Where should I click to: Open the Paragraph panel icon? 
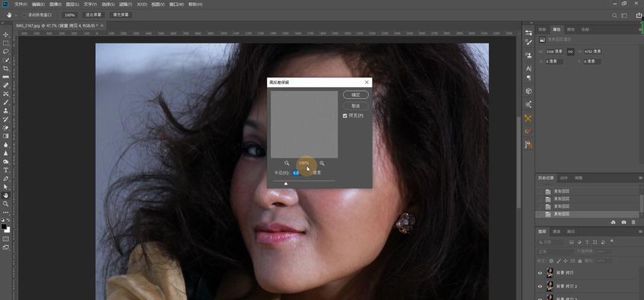coord(529,78)
